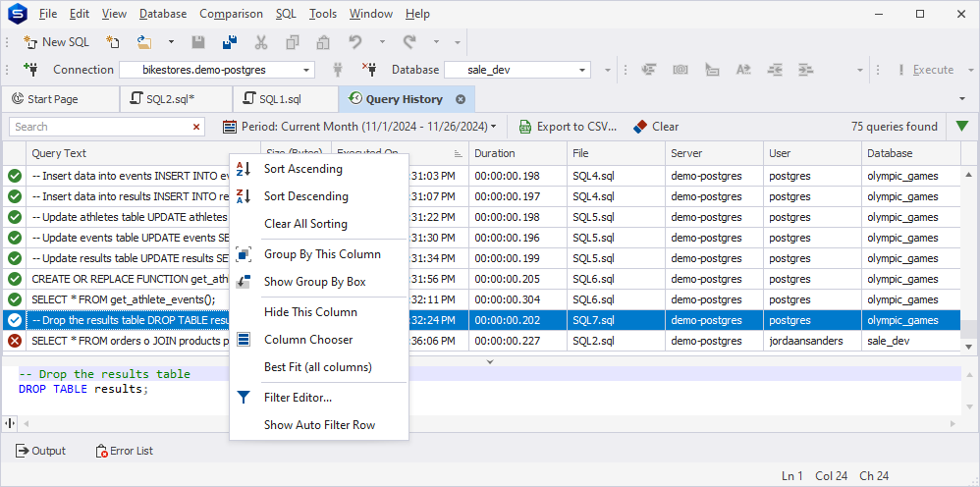Click the New SQL toolbar button
Screen dimensions: 980x487
click(x=56, y=42)
